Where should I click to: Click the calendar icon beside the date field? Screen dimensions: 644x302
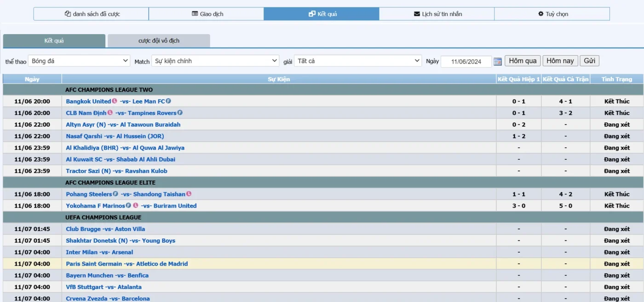(x=498, y=61)
